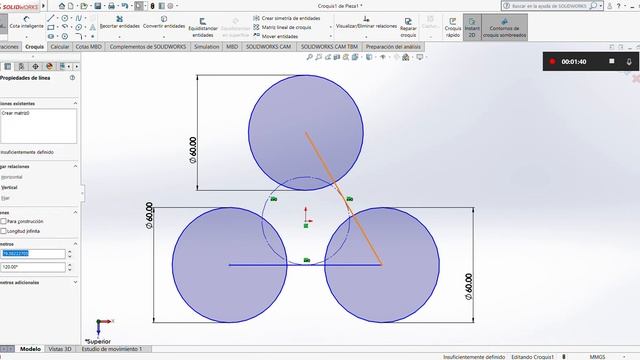Open the DimXpert crosshair tab in left panel
The width and height of the screenshot is (640, 360).
pos(36,66)
